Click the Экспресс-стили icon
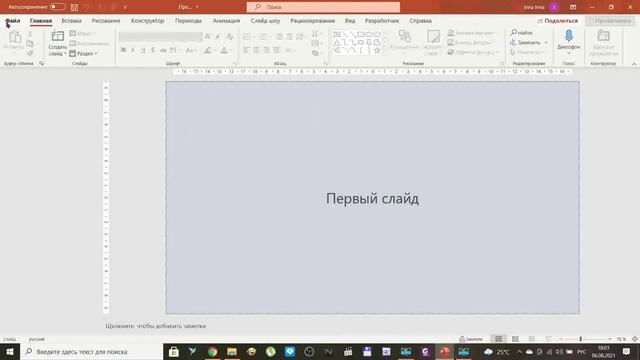Viewport: 640px width, 360px height. 433,37
